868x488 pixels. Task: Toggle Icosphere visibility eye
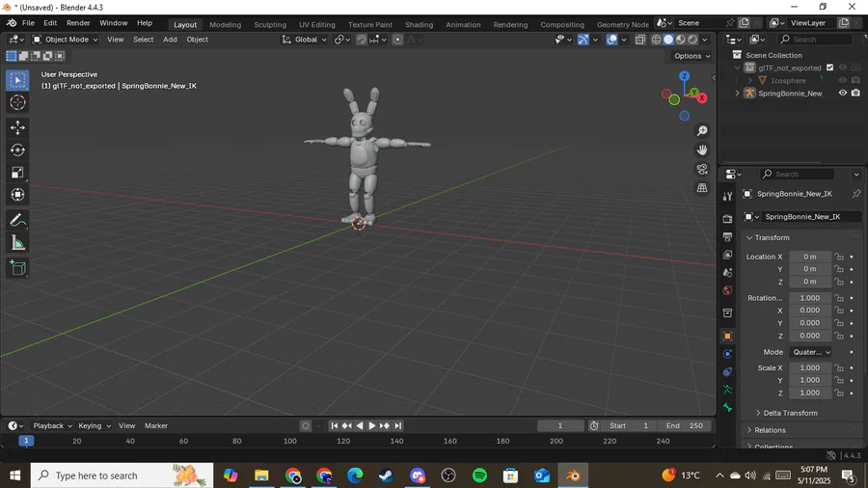[843, 80]
